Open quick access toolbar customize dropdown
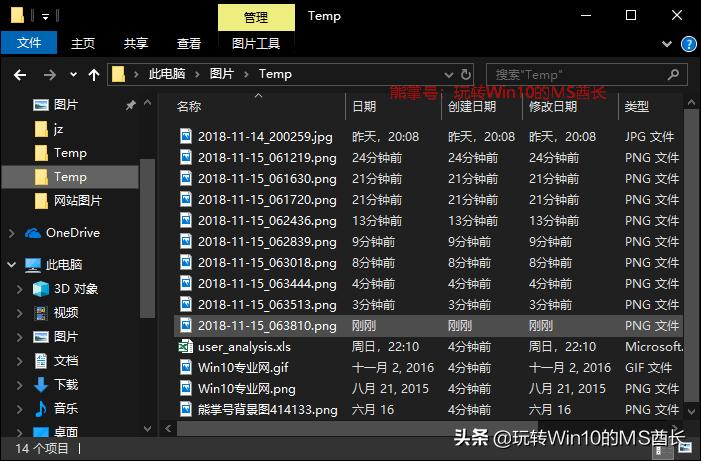The height and width of the screenshot is (461, 701). pos(45,17)
